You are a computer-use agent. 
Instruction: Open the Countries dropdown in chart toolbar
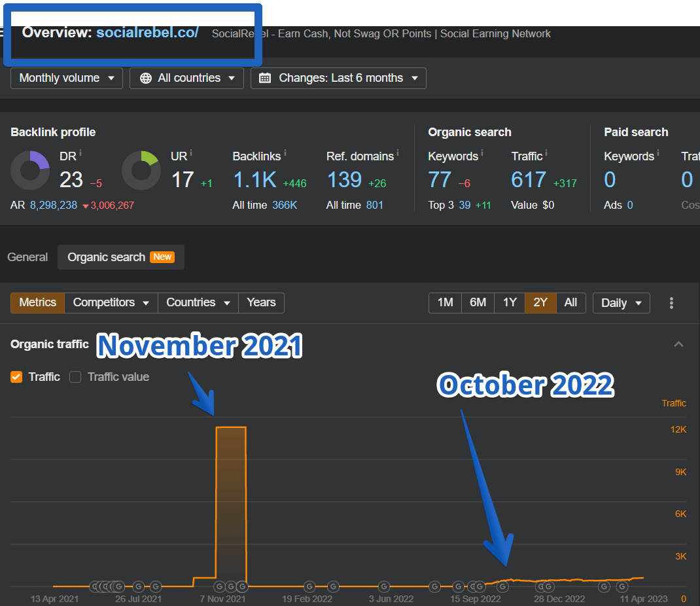[x=198, y=303]
